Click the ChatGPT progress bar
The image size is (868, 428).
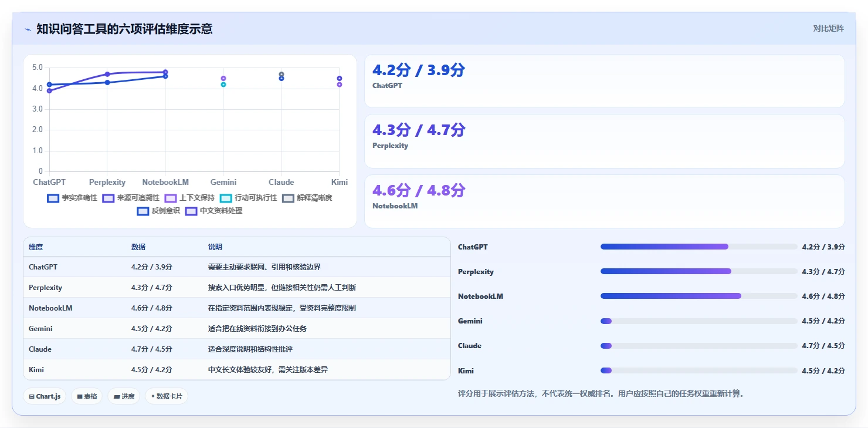click(699, 247)
